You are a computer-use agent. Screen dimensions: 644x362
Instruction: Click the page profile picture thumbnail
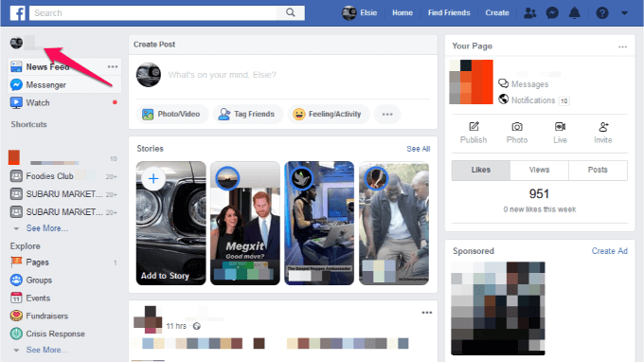pyautogui.click(x=471, y=81)
